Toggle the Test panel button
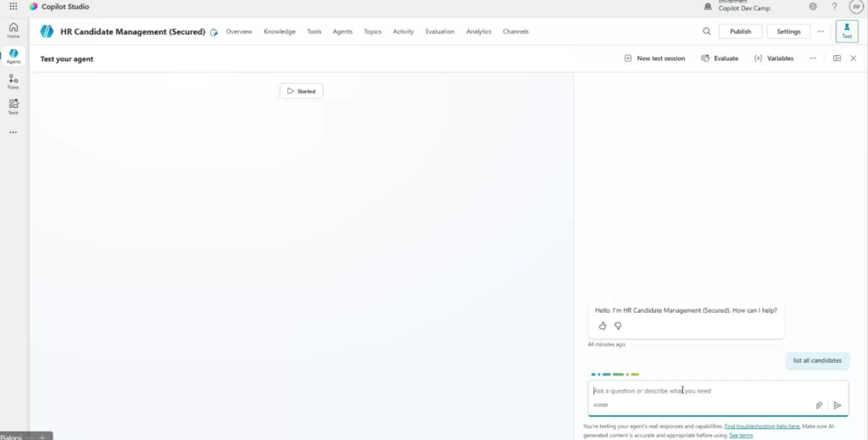This screenshot has height=440, width=868. coord(846,31)
